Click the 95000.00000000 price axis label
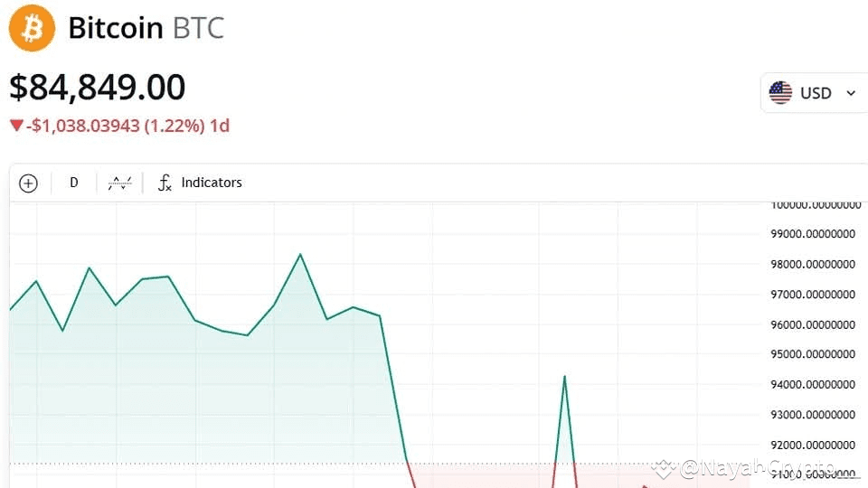The height and width of the screenshot is (488, 868). click(x=813, y=354)
